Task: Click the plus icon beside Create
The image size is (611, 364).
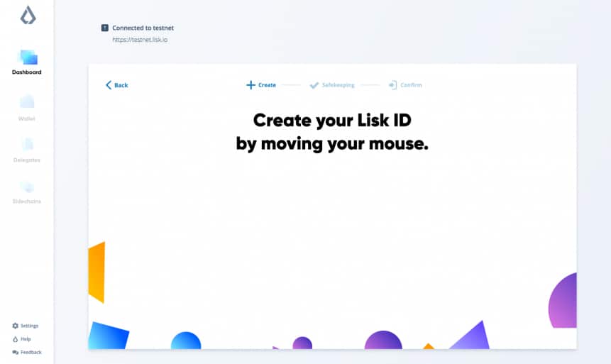Action: [251, 85]
